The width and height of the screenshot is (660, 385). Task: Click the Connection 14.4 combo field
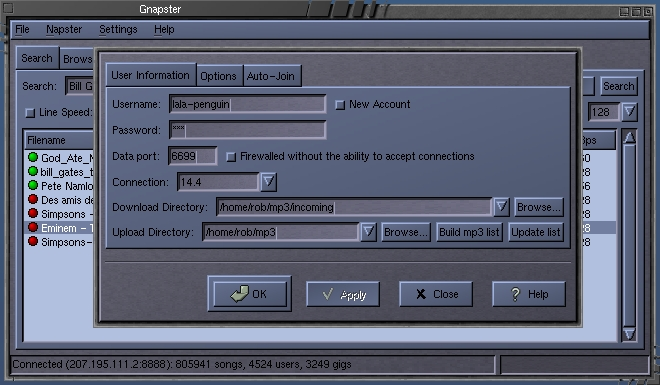point(218,182)
